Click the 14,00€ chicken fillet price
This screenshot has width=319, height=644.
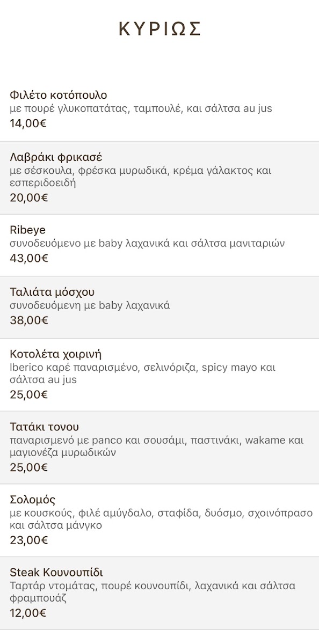click(x=28, y=123)
